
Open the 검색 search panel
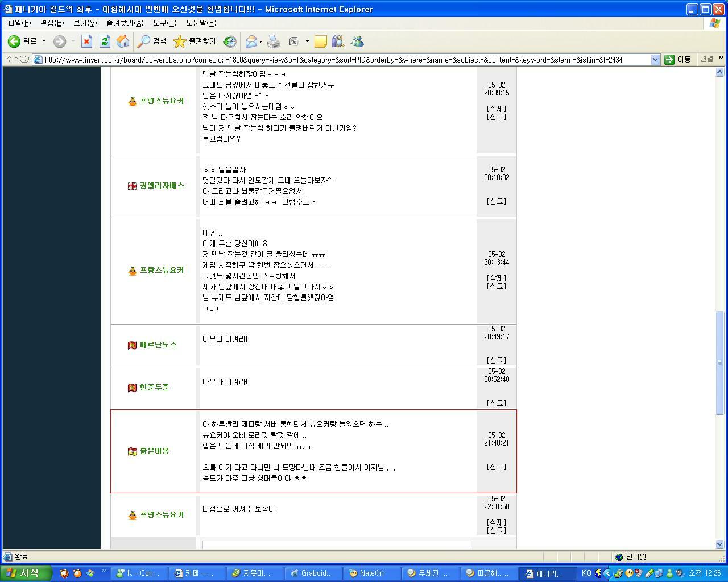coord(152,41)
